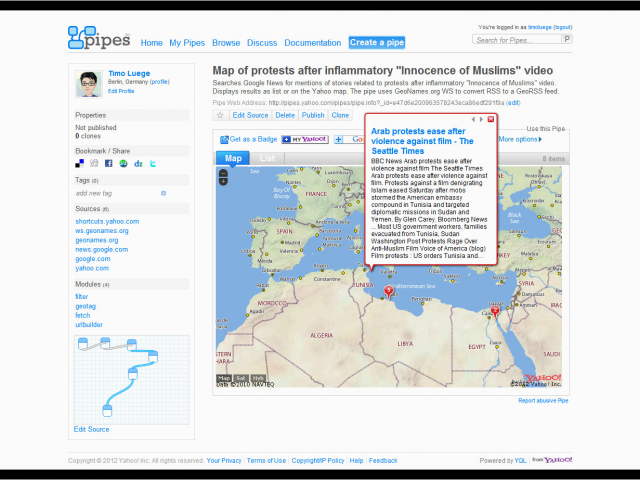
Task: Share pipe on Digg
Action: [94, 164]
